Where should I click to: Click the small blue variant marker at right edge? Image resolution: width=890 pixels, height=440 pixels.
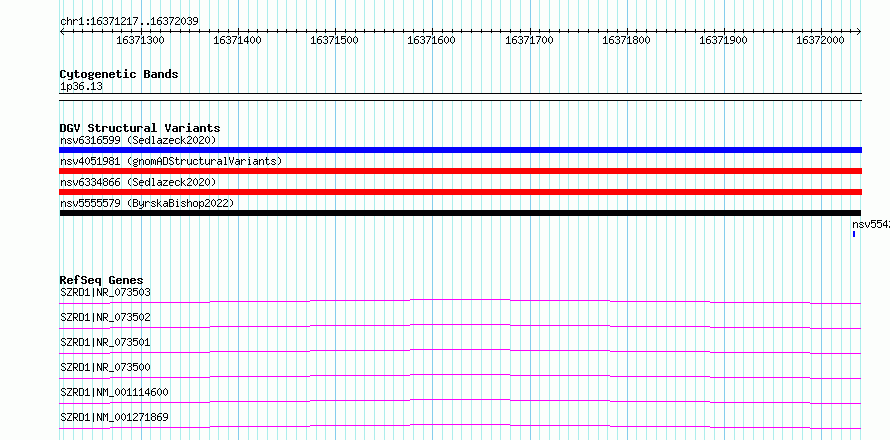point(854,234)
